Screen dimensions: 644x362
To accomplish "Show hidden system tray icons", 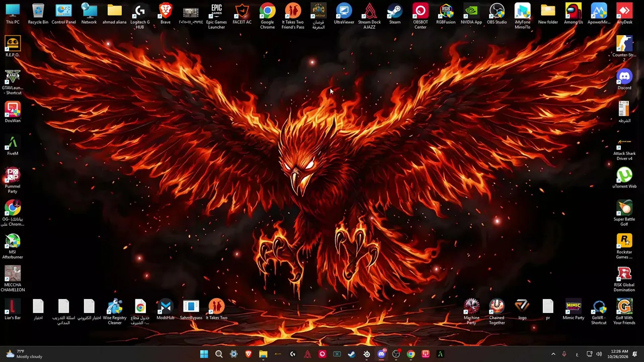I will (553, 354).
